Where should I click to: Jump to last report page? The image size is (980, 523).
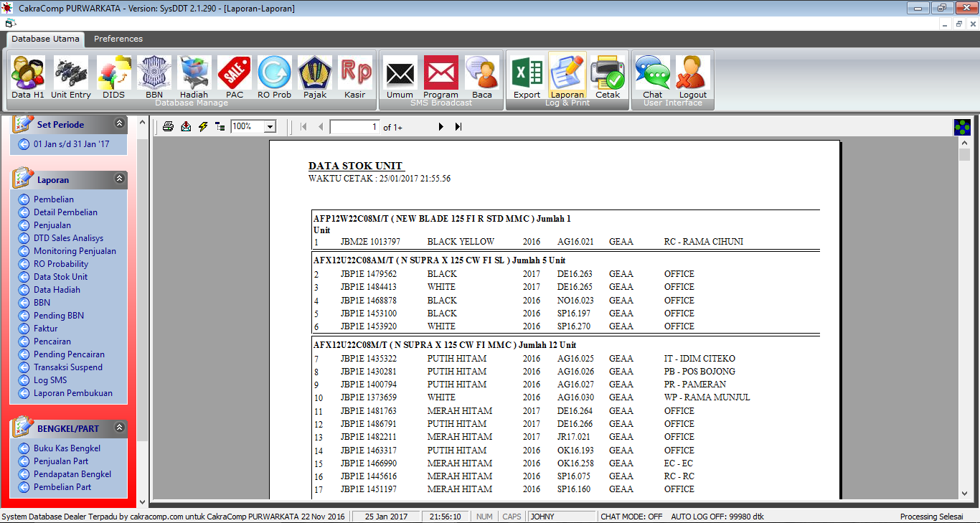458,127
